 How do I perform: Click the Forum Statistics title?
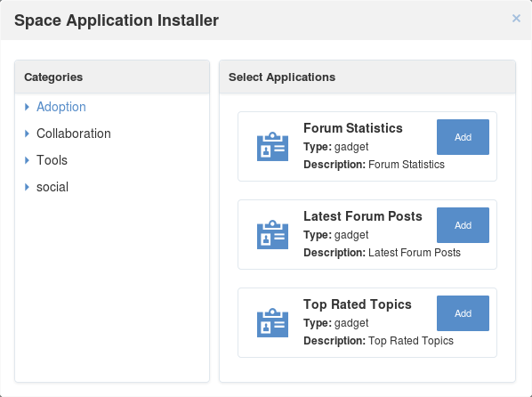(353, 128)
